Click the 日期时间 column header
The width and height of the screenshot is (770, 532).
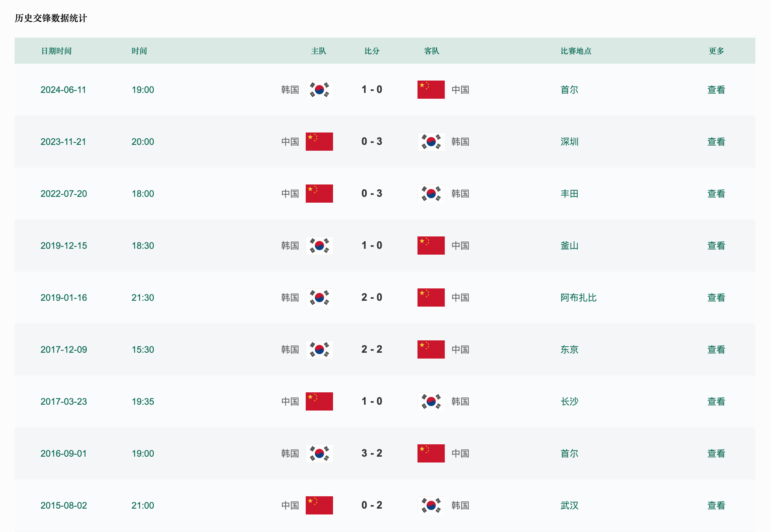[56, 51]
